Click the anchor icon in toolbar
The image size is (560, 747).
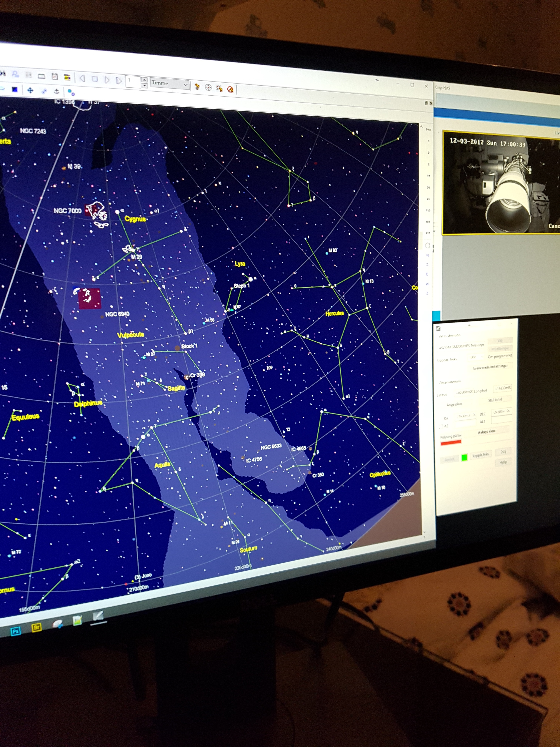(x=57, y=91)
